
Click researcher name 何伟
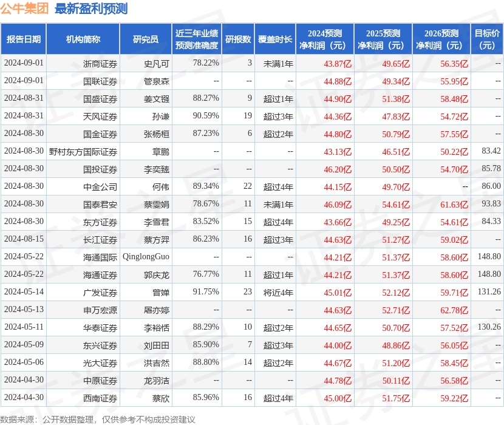(x=161, y=187)
